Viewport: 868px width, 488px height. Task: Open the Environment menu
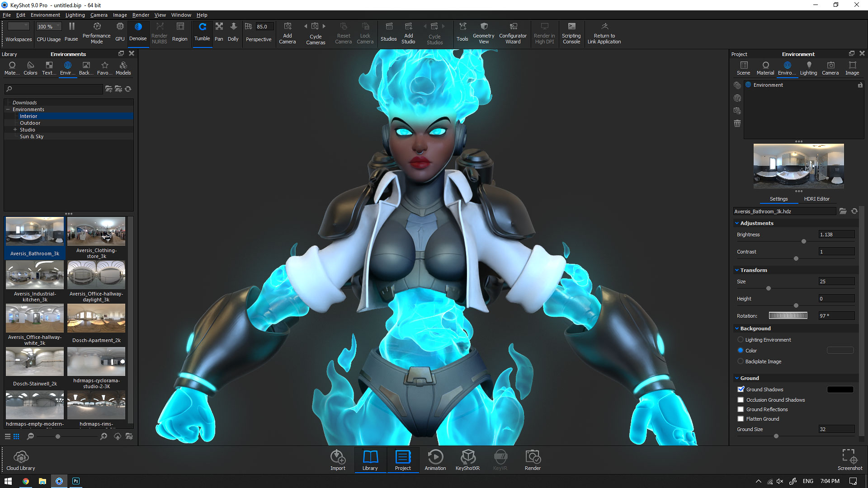45,15
